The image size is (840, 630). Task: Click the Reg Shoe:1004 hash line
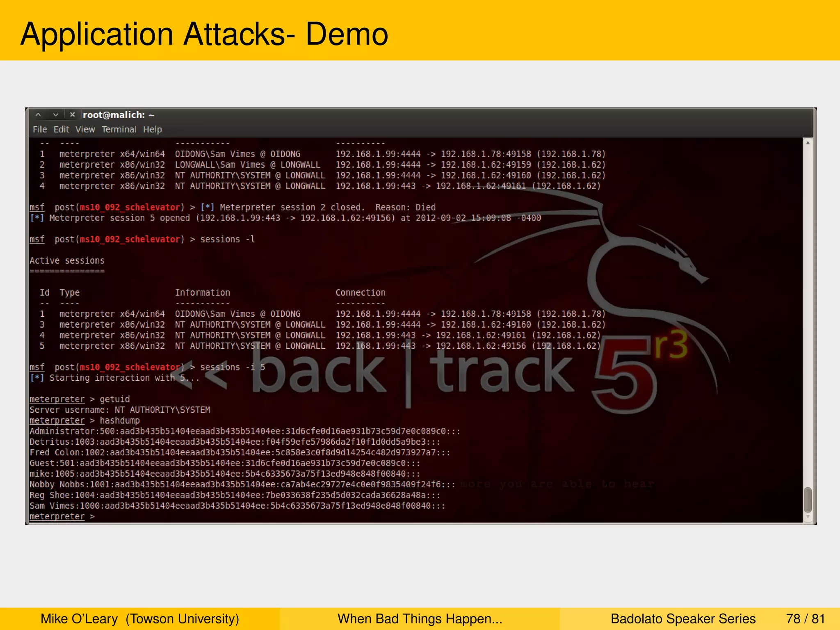pyautogui.click(x=235, y=495)
